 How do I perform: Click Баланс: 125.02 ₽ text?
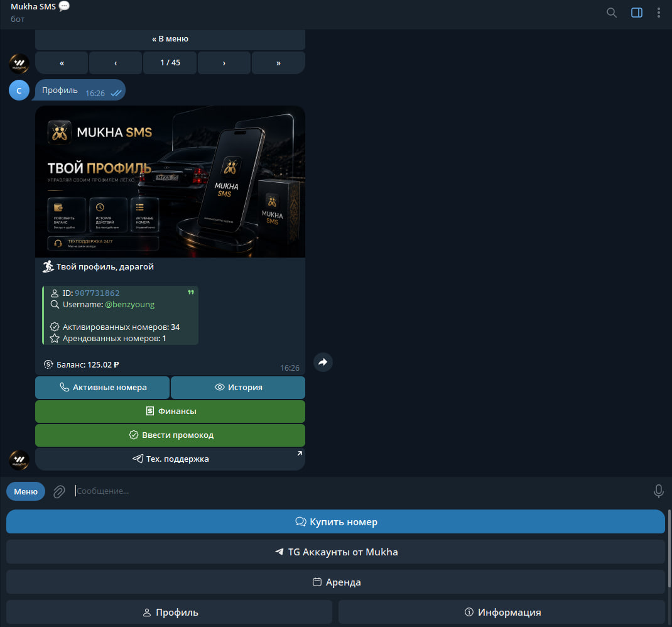click(88, 365)
